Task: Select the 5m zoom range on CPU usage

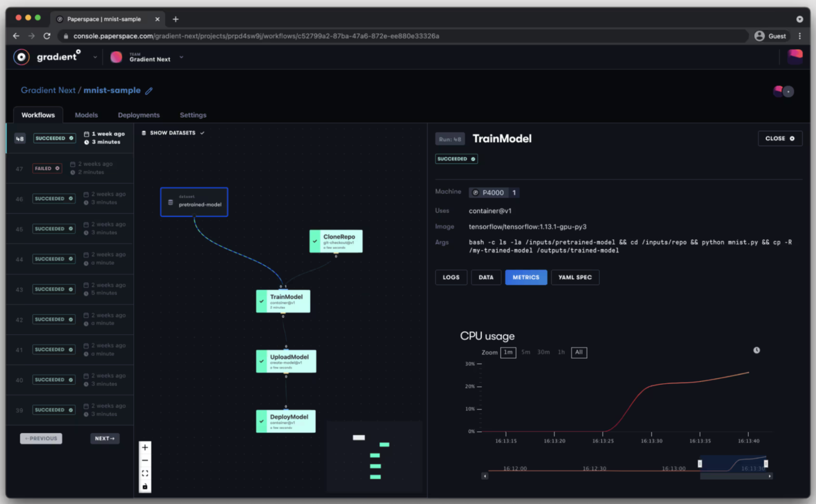Action: click(525, 352)
